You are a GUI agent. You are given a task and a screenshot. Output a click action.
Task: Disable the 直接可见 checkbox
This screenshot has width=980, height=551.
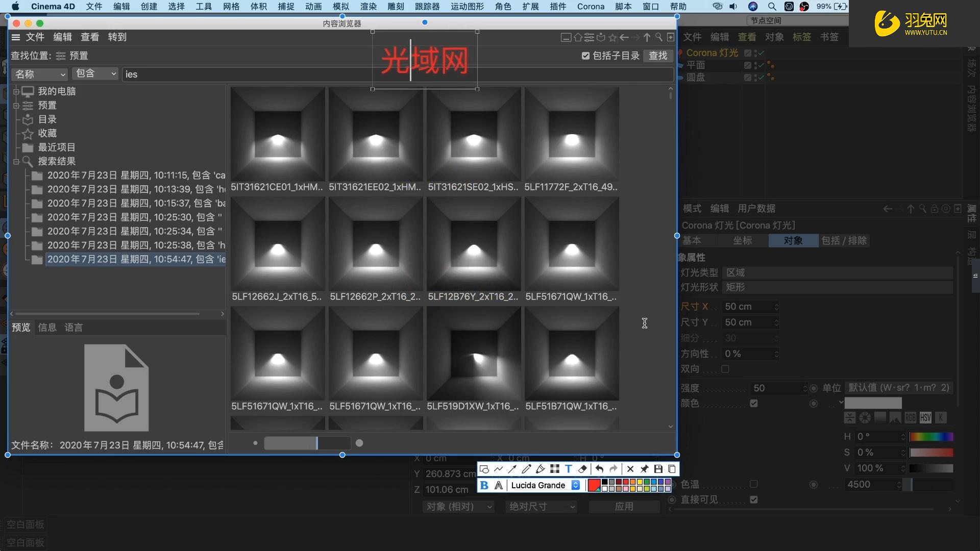tap(754, 499)
